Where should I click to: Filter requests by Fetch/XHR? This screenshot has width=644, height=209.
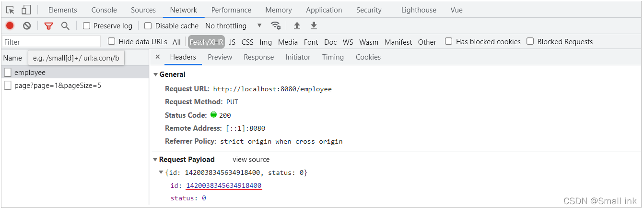(x=207, y=42)
